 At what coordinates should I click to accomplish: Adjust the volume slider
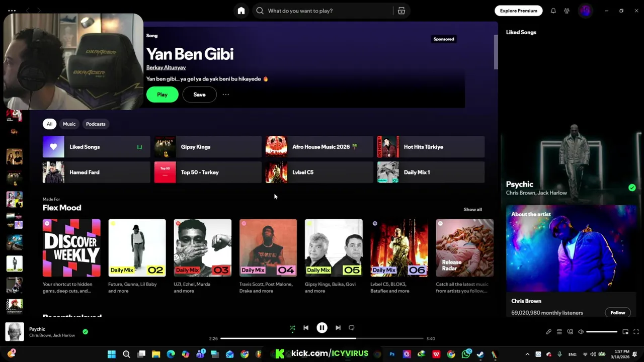click(602, 332)
